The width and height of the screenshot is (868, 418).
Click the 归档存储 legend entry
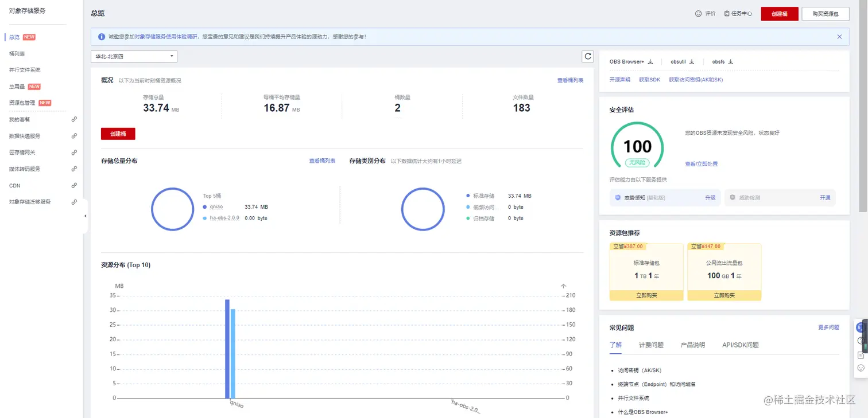click(480, 218)
